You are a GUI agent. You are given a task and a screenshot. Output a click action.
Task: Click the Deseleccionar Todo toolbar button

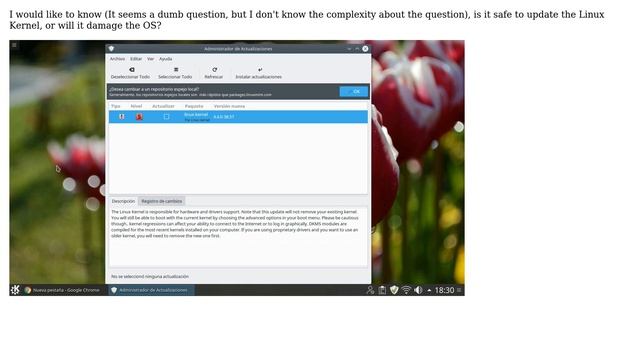(130, 73)
